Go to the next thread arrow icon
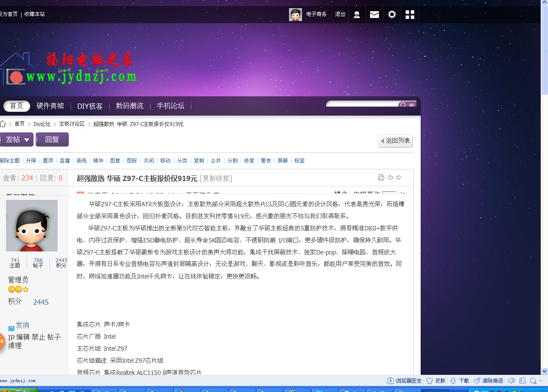This screenshot has height=392, width=548. [x=399, y=178]
